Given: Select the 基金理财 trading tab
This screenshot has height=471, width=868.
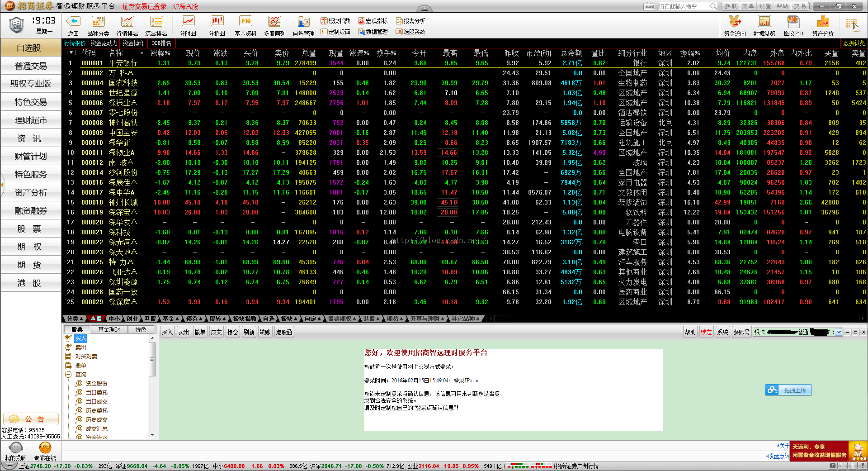Looking at the screenshot, I should [x=109, y=329].
